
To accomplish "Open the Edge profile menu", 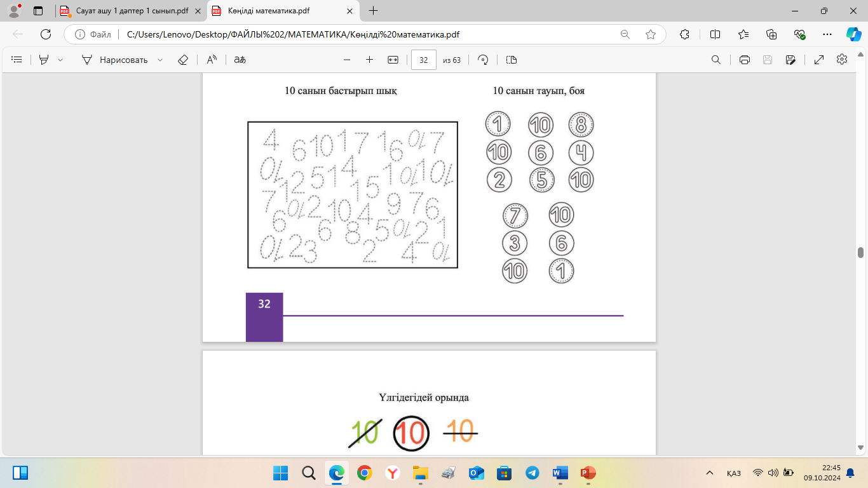I will point(14,11).
